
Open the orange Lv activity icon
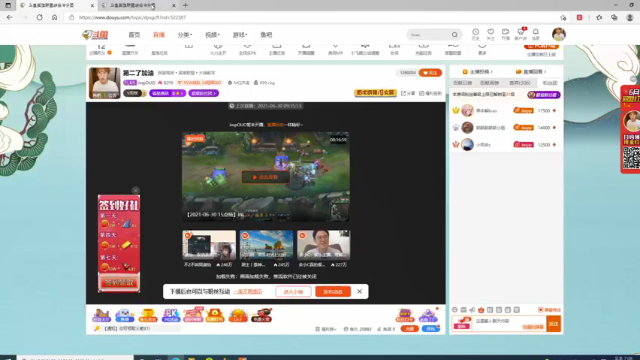pyautogui.click(x=238, y=316)
